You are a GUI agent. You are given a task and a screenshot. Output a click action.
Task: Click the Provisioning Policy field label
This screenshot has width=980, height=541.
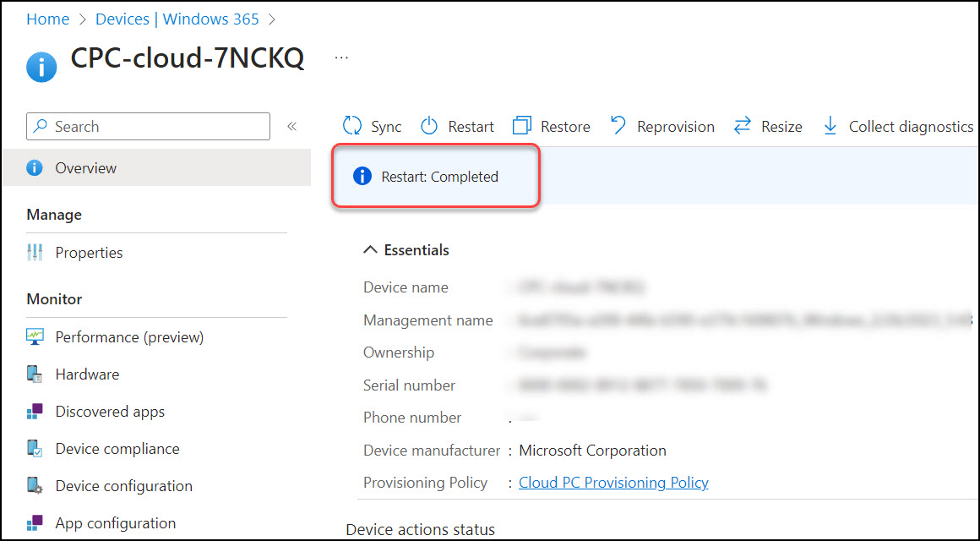pos(425,483)
